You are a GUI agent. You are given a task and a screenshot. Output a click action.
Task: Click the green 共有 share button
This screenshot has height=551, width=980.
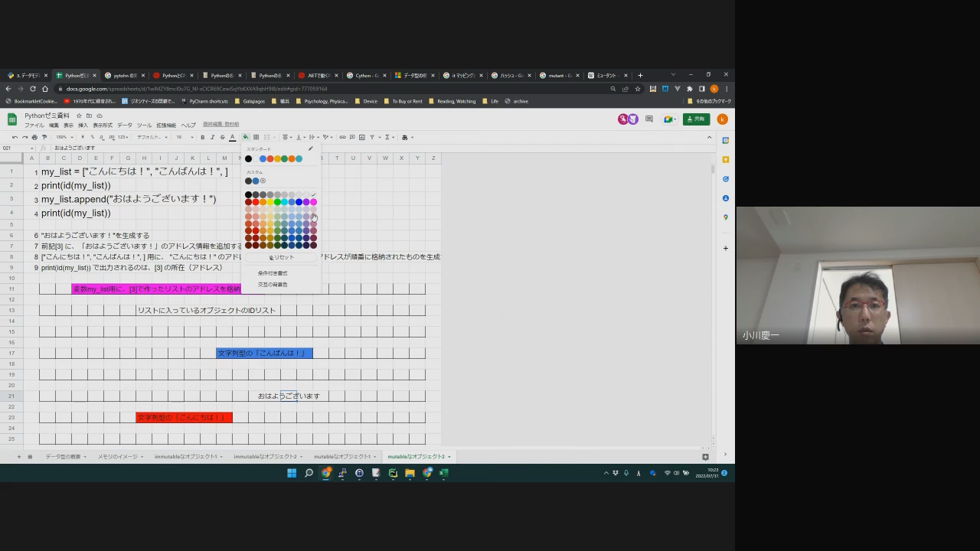[x=696, y=119]
